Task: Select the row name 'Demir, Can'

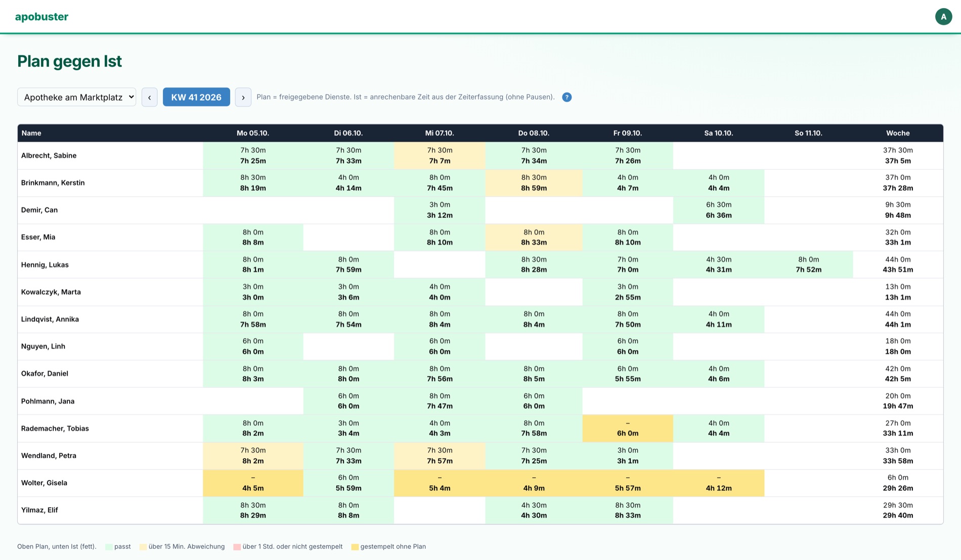Action: pos(39,210)
